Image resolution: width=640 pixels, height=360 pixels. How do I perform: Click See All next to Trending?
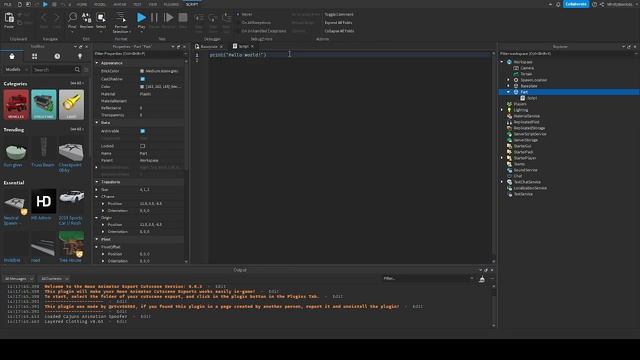pos(76,129)
